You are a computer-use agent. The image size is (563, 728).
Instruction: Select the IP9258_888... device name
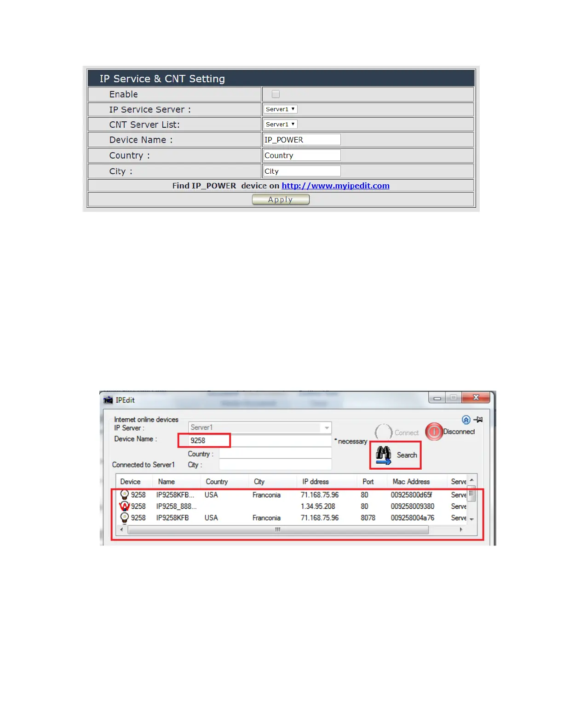click(176, 506)
